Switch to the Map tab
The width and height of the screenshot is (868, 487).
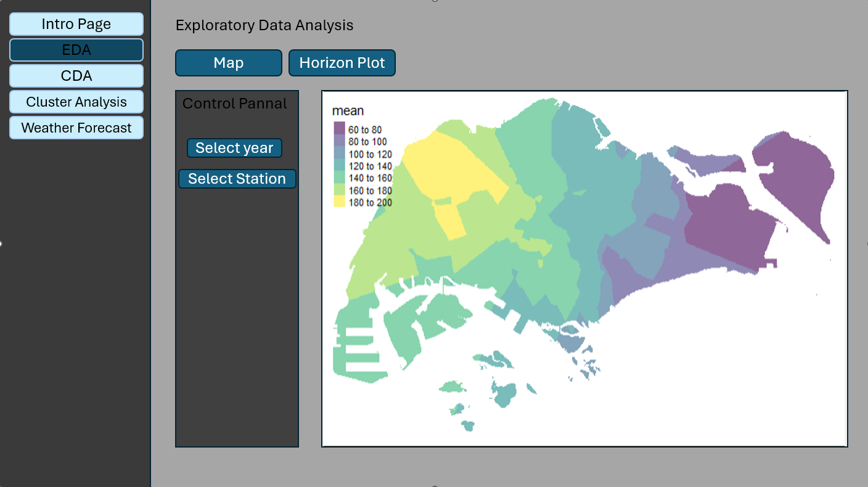coord(229,63)
